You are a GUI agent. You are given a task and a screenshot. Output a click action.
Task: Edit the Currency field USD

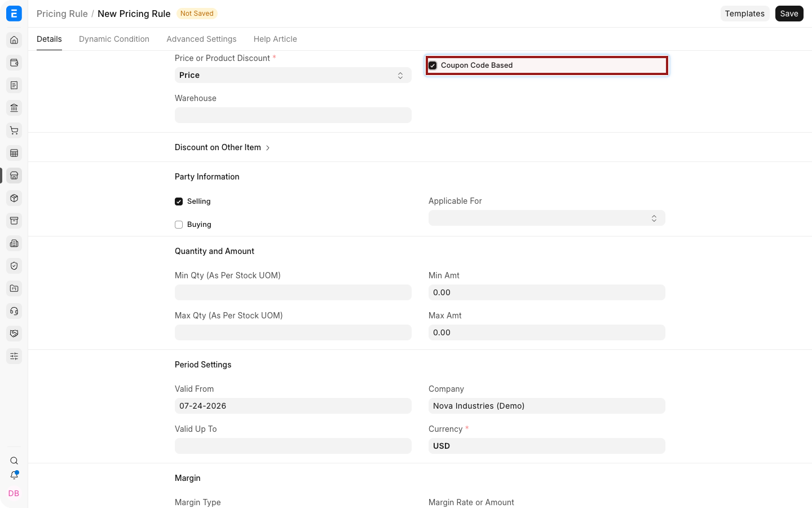coord(547,446)
